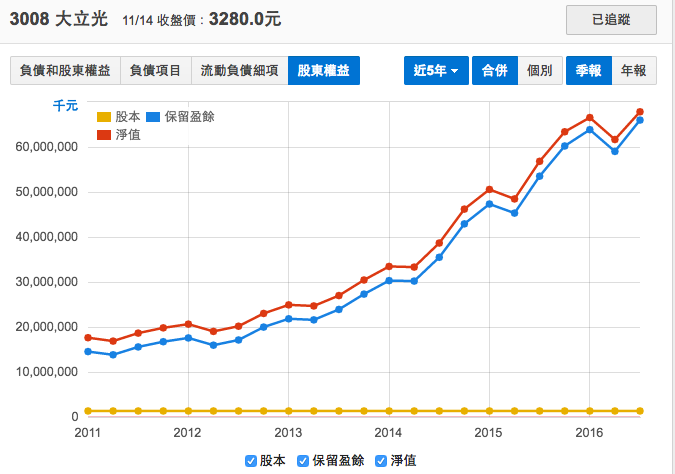Select the 流動負債細項 tab

pos(239,70)
